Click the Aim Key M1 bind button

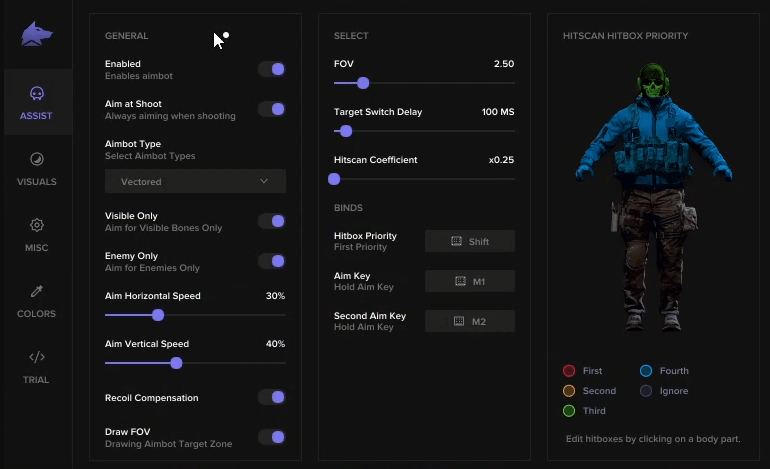(x=470, y=281)
